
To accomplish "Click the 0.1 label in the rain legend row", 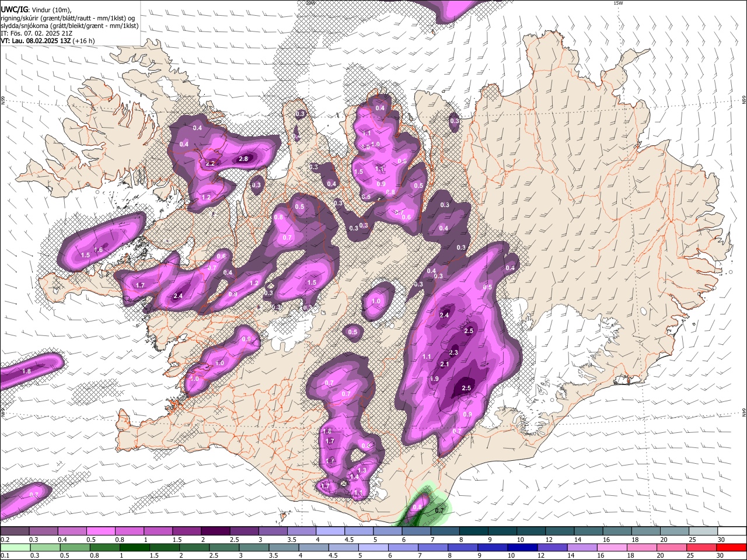I will (5, 556).
